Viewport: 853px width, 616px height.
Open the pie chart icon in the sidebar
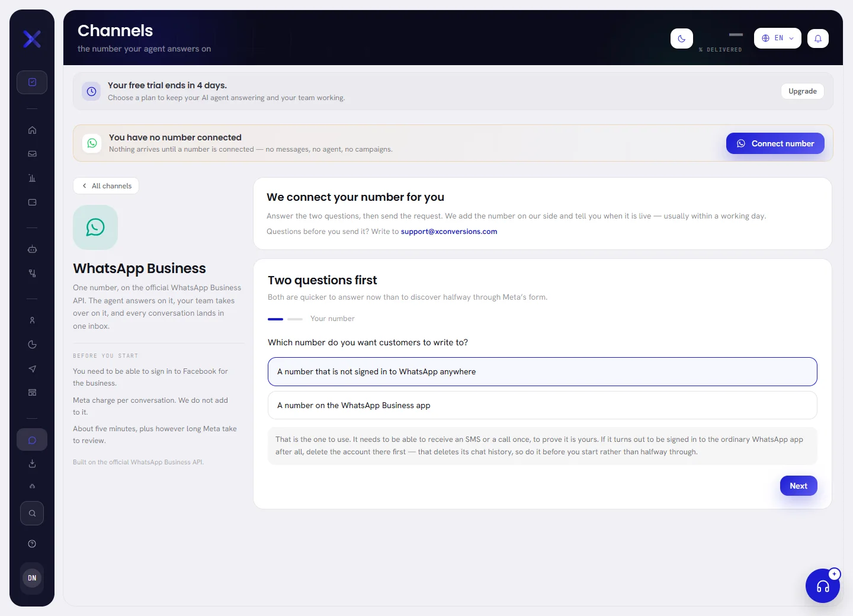(x=32, y=345)
